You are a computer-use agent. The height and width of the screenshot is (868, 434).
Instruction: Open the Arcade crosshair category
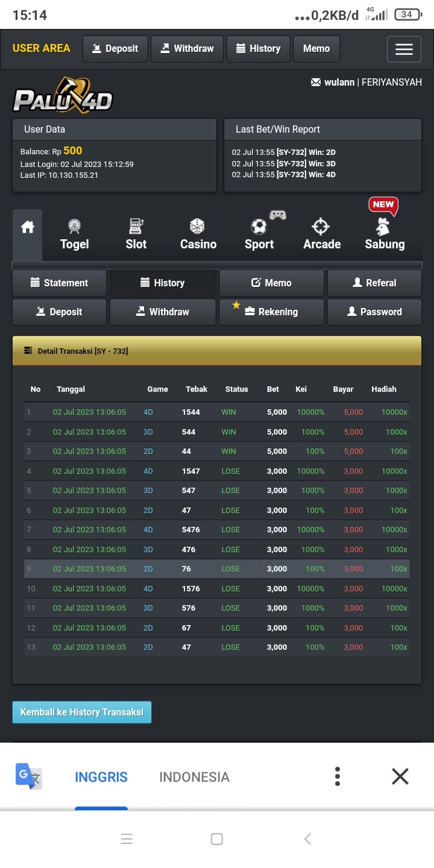coord(321,235)
